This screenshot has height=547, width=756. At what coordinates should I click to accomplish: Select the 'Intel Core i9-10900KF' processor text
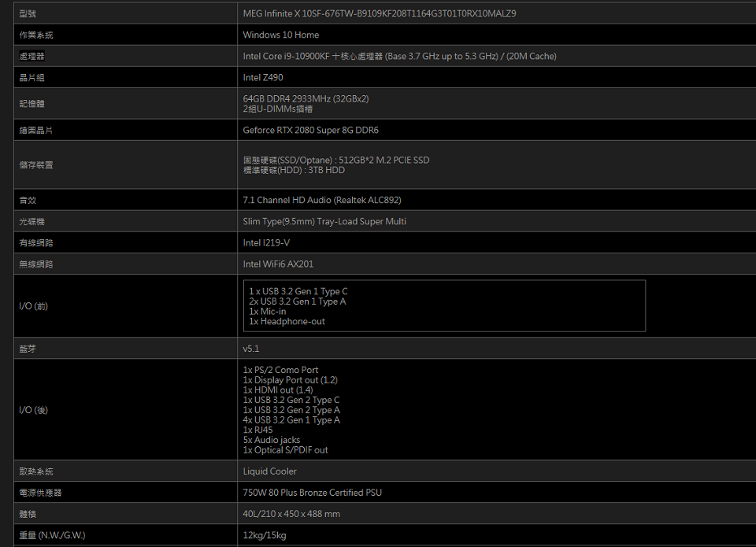(399, 56)
